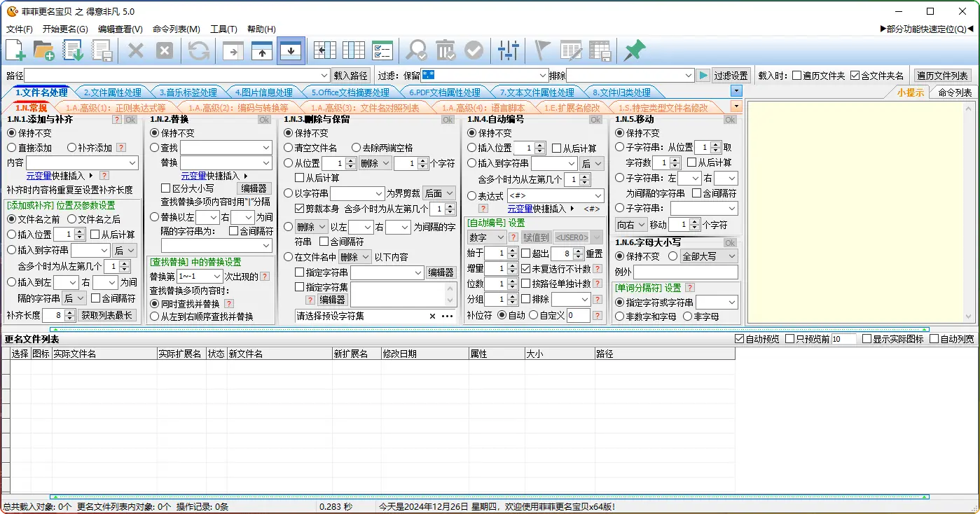Click the grayed save list floppy icon
Image resolution: width=980 pixels, height=514 pixels.
tap(103, 50)
